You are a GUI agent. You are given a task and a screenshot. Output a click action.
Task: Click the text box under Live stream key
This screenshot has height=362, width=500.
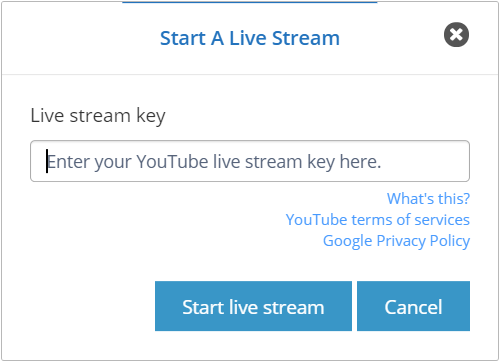click(250, 161)
